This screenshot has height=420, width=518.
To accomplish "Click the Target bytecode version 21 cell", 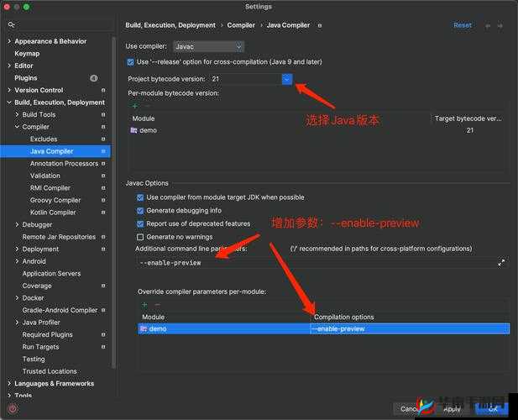I will (x=470, y=130).
